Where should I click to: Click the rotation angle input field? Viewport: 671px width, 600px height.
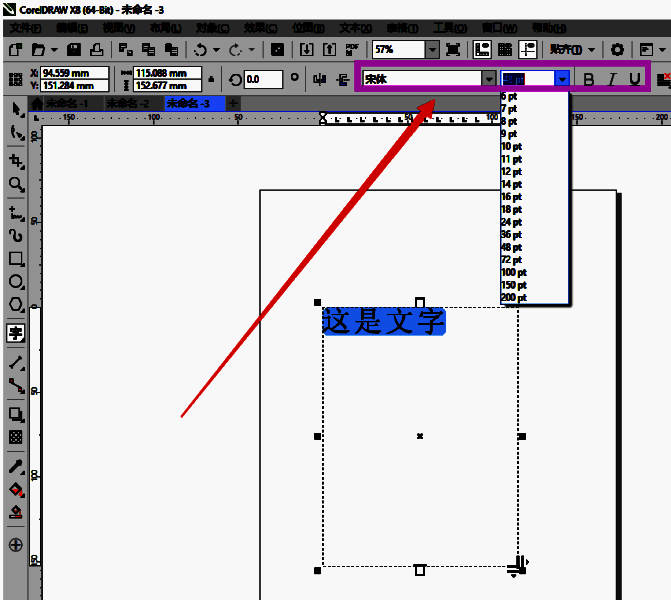264,79
